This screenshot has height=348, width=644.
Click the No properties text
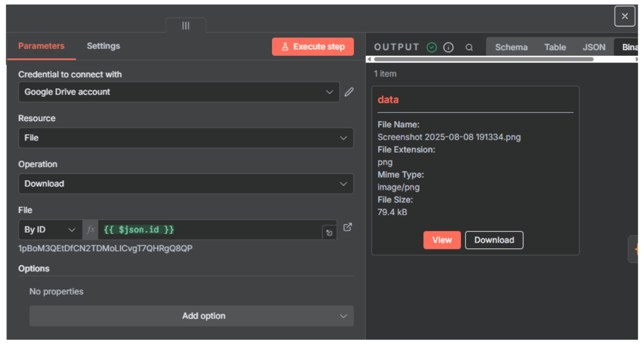point(56,292)
